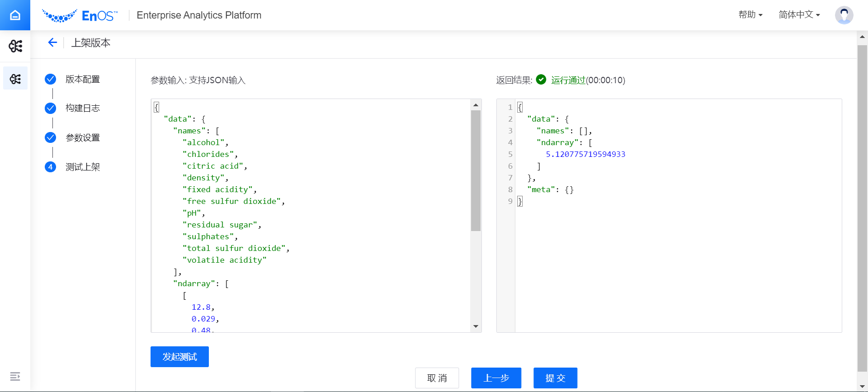Open the home icon in top-left corner
The height and width of the screenshot is (392, 868).
(15, 15)
